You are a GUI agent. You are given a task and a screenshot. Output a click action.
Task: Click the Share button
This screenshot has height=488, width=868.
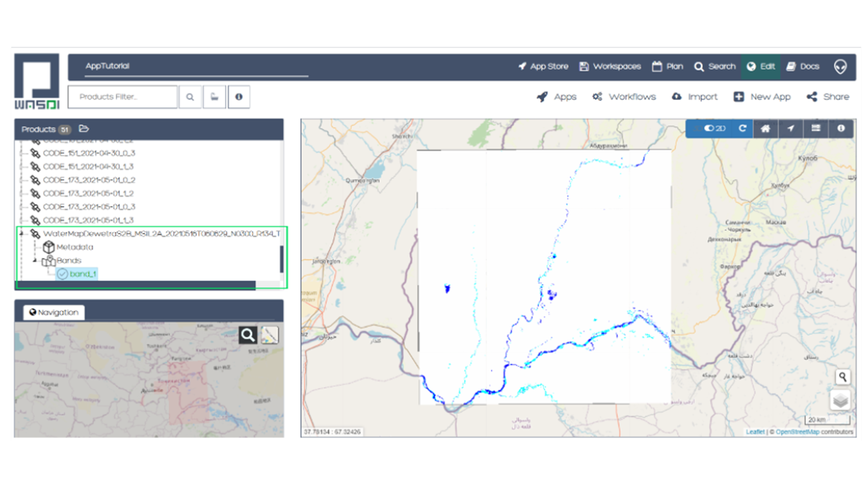(828, 97)
